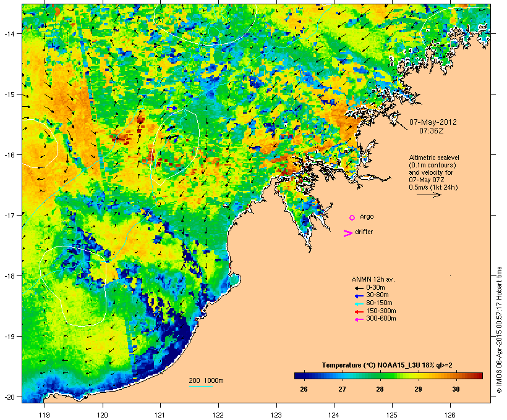Click the latitude axis label -16
This screenshot has height=420, width=507.
tap(9, 155)
